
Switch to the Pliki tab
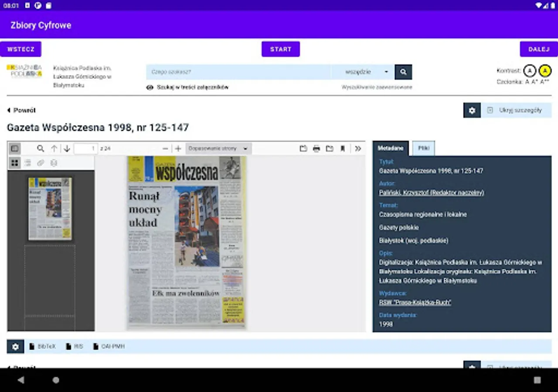[424, 148]
